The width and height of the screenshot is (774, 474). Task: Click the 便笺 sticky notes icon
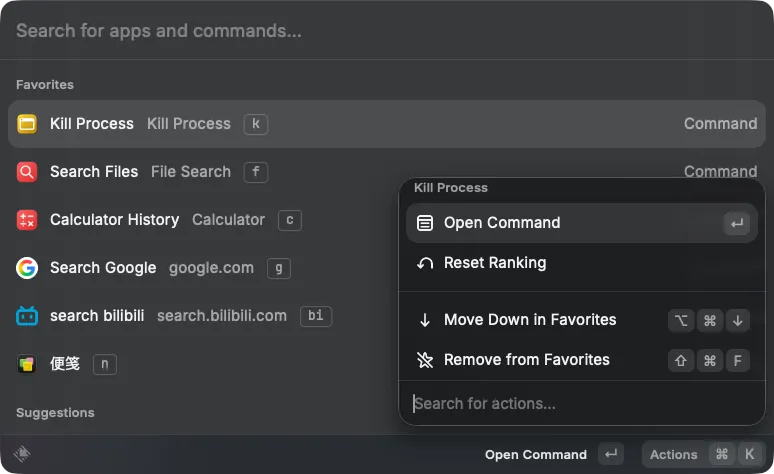point(27,364)
